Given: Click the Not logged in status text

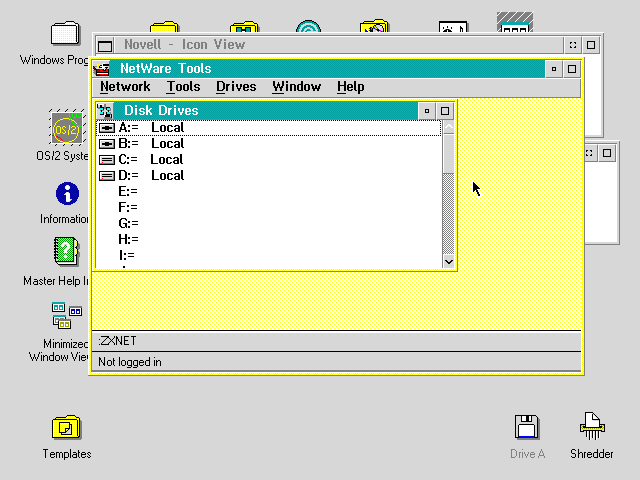Looking at the screenshot, I should (130, 362).
